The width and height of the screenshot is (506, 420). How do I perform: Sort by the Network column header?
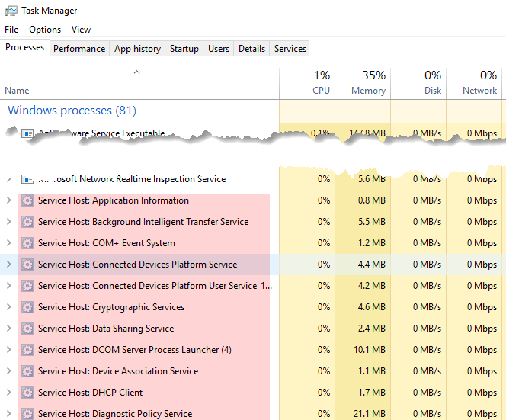474,83
